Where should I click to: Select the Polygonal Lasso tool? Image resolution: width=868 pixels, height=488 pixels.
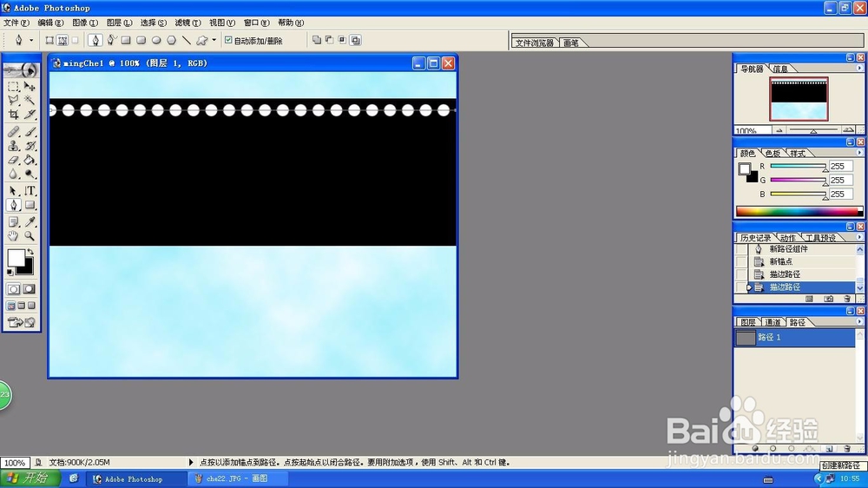[x=13, y=100]
